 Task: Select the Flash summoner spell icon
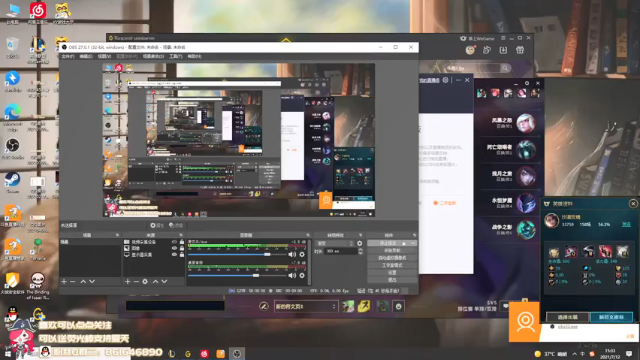tap(364, 306)
